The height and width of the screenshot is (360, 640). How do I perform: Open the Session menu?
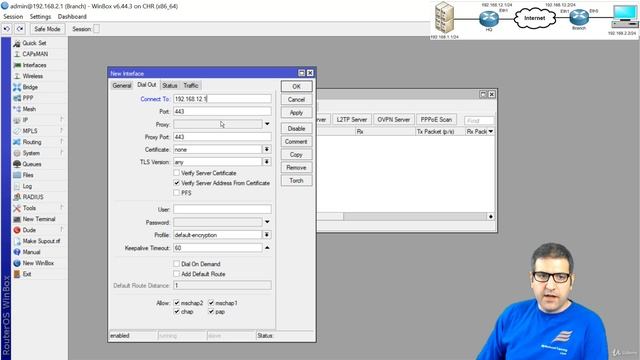tap(13, 17)
